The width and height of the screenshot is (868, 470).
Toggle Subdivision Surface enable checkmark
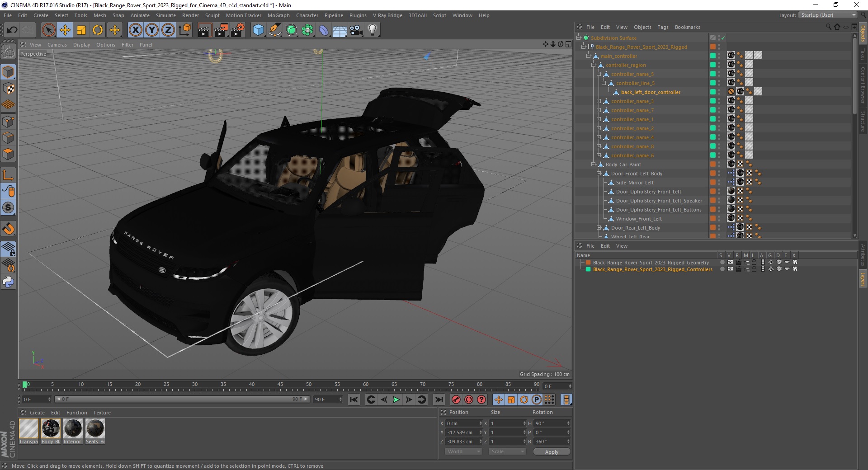click(723, 38)
